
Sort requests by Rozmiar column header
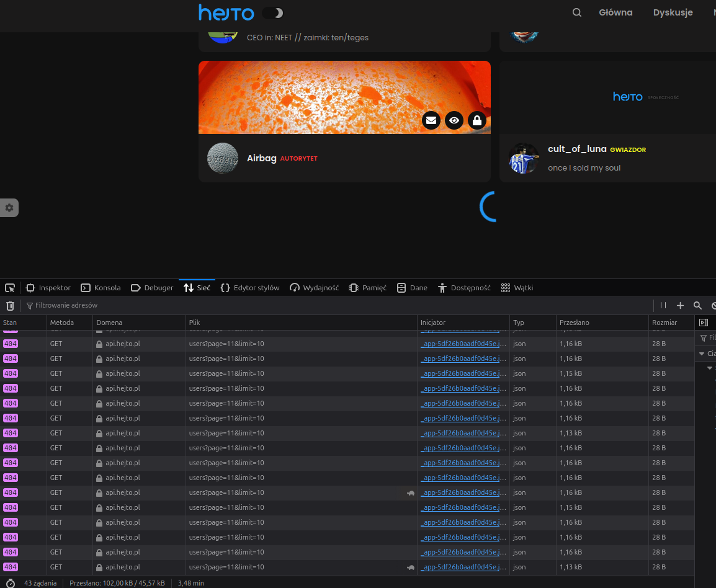(x=664, y=323)
